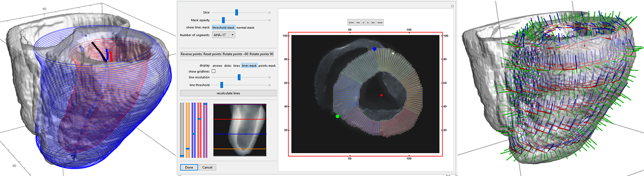Click the gray vertical slider handle
644x176 pixels.
point(182,156)
